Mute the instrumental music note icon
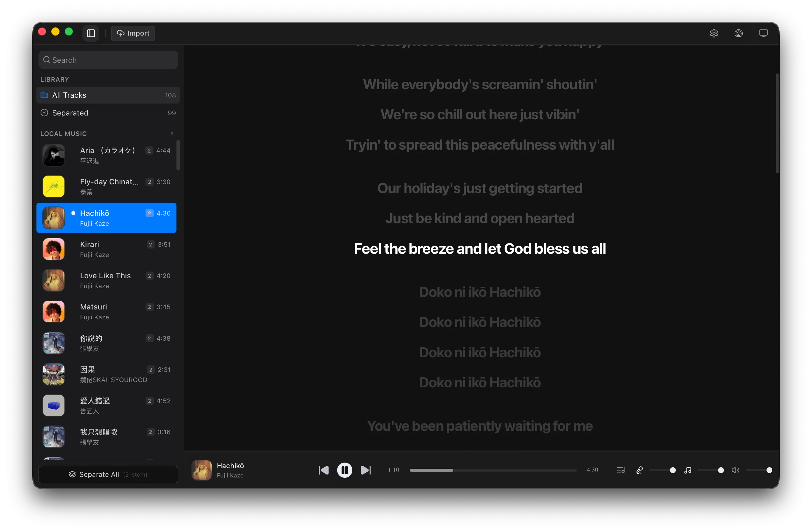 pos(688,470)
